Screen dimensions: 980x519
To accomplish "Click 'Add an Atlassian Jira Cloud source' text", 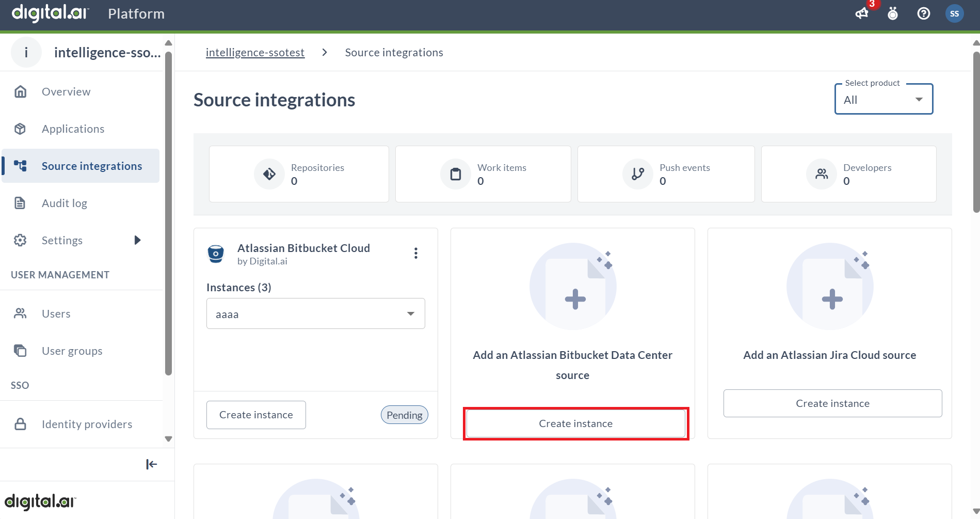I will [x=830, y=355].
